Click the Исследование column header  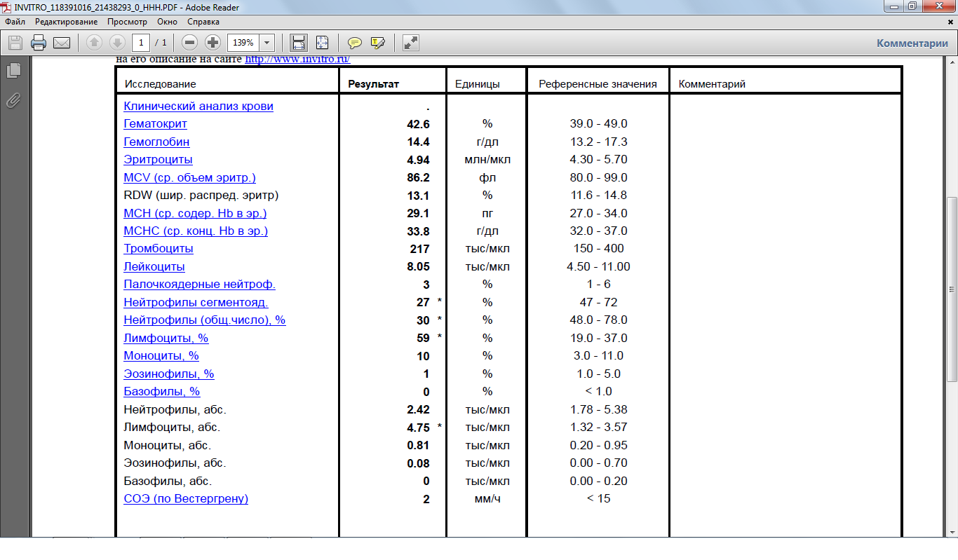point(161,84)
